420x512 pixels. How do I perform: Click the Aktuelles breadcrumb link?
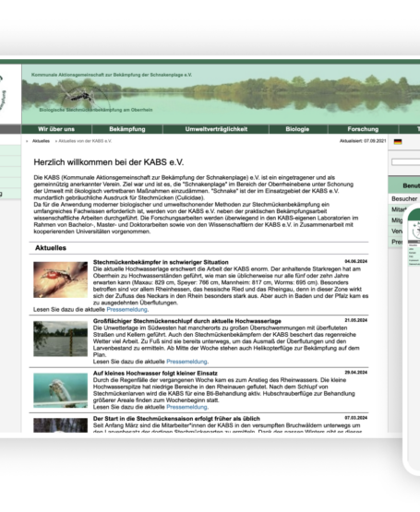coord(41,141)
